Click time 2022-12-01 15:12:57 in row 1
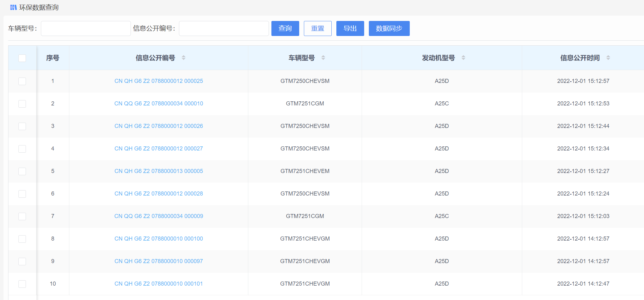The image size is (644, 300). coord(583,81)
